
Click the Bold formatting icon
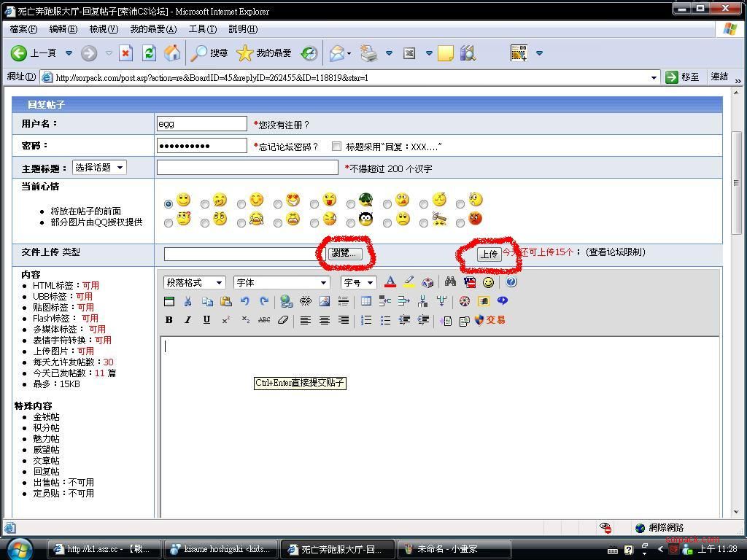pyautogui.click(x=169, y=320)
